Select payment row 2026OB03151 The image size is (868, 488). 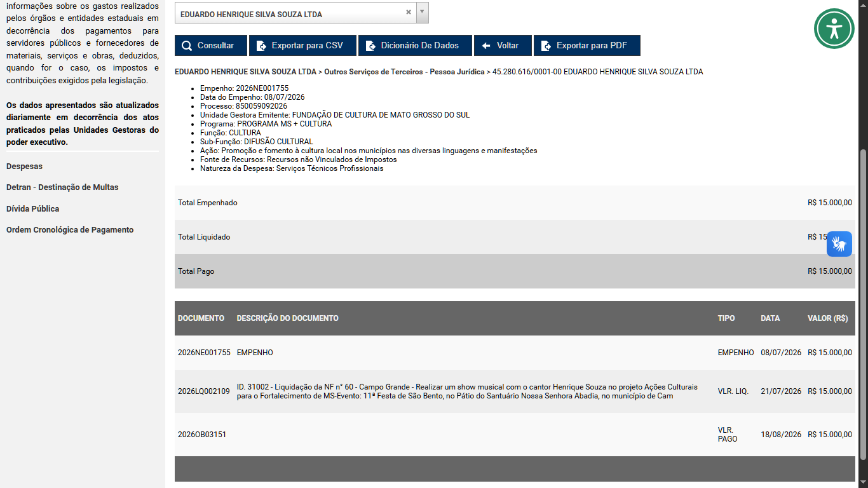pyautogui.click(x=515, y=435)
